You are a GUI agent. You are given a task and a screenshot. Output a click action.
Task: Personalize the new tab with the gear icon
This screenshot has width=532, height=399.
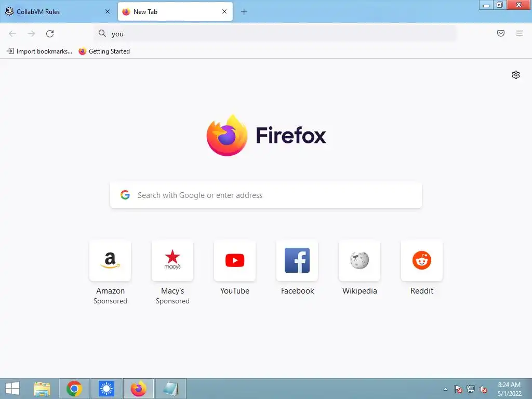click(516, 75)
